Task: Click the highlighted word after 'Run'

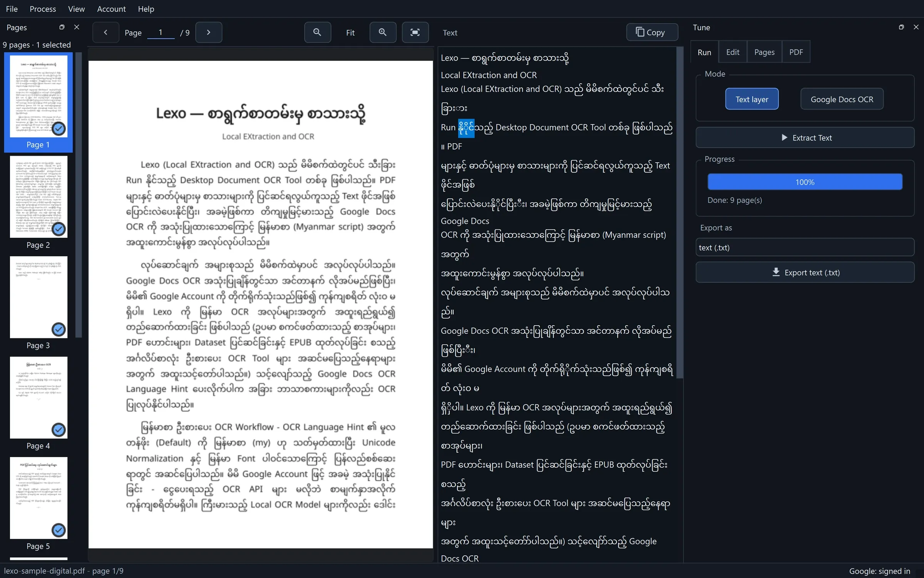Action: point(466,128)
